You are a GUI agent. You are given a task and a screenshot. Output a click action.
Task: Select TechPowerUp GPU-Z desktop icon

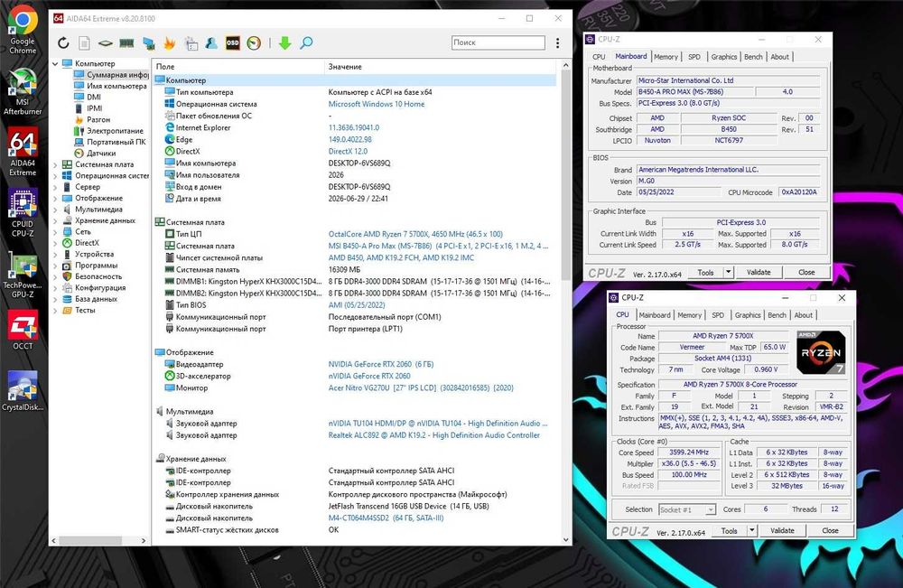tap(23, 275)
